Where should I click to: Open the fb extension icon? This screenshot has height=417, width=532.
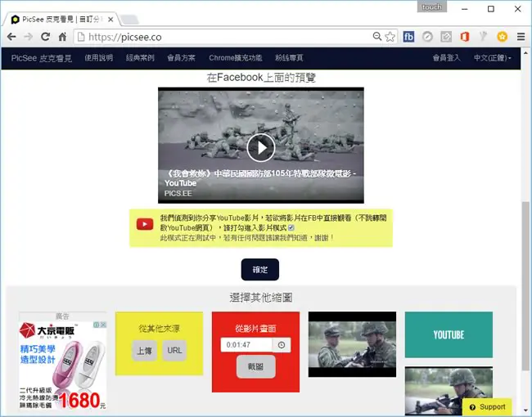click(408, 37)
